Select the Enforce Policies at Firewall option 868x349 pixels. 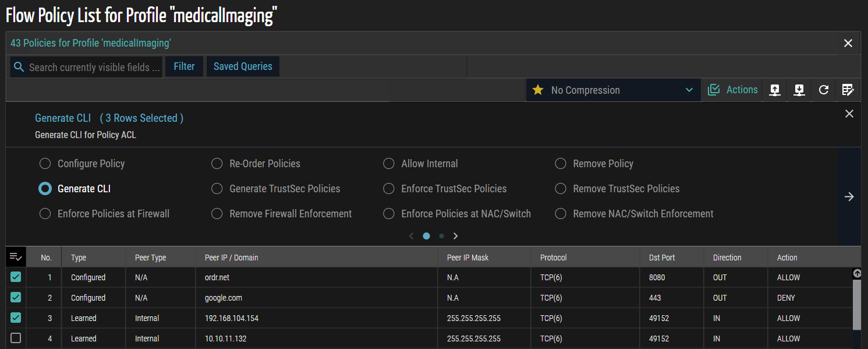[45, 214]
